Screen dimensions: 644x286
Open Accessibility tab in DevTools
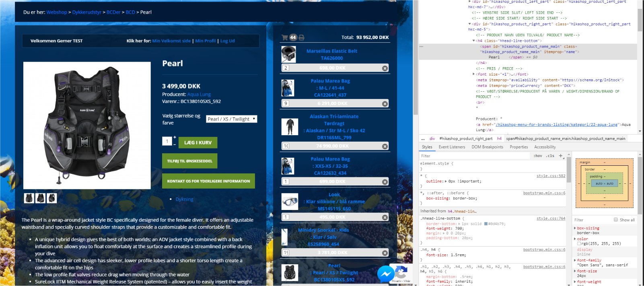[x=545, y=147]
